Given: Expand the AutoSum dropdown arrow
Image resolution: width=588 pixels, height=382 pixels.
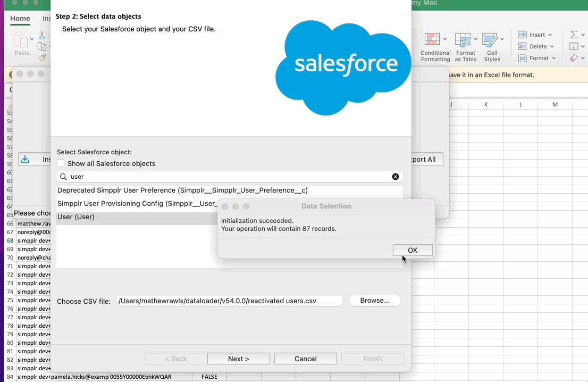Looking at the screenshot, I should click(583, 35).
